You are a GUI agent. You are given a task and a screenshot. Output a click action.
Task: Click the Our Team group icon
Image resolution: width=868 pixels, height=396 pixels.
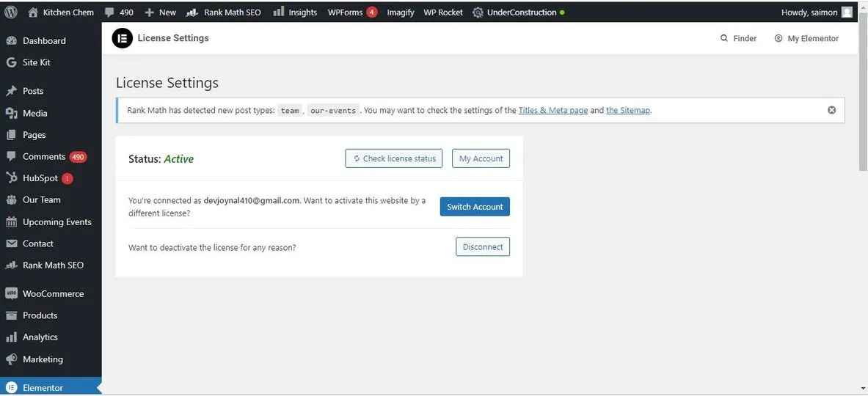click(x=11, y=199)
